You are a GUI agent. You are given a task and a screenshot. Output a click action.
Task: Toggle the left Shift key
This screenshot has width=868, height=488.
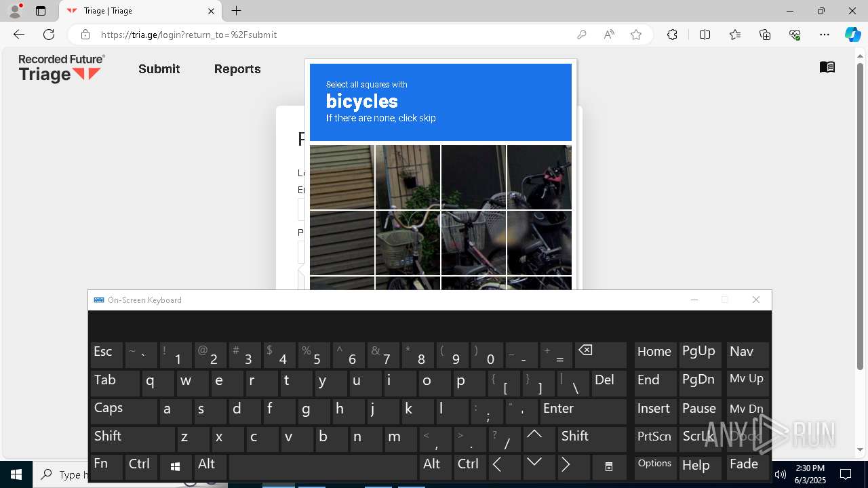coord(134,439)
